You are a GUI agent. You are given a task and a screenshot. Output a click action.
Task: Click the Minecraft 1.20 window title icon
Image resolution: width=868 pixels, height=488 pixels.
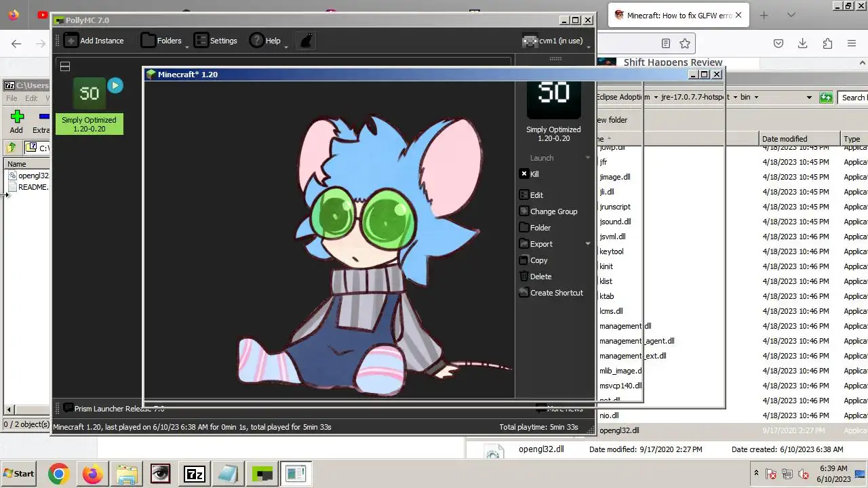(151, 75)
